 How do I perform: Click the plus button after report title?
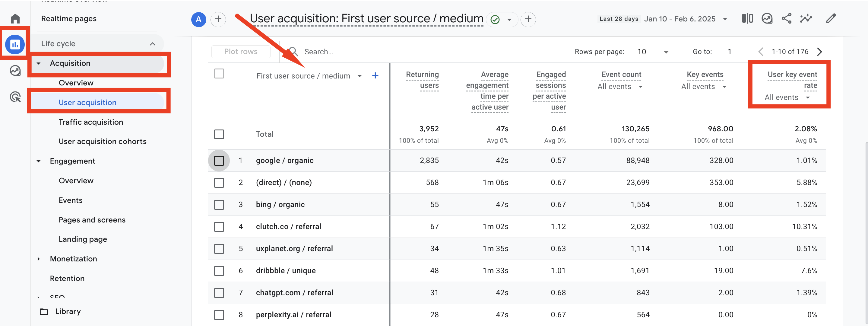[x=528, y=19]
